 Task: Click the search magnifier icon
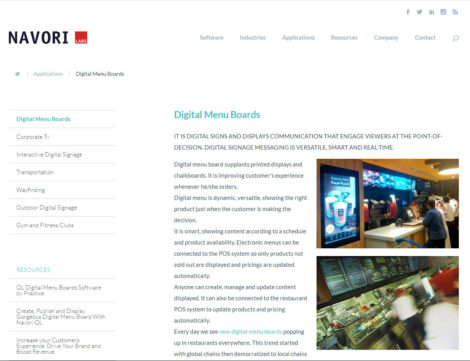[x=455, y=38]
